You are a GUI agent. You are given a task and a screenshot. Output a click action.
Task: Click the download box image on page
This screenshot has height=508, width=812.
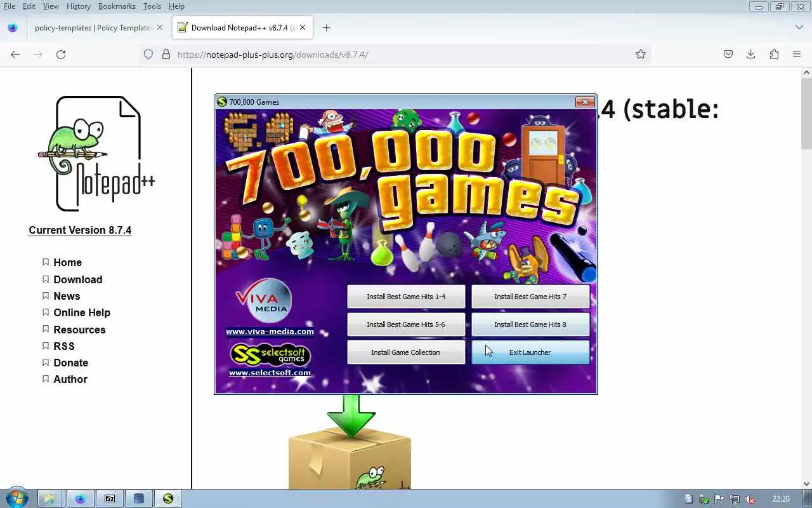[x=350, y=442]
